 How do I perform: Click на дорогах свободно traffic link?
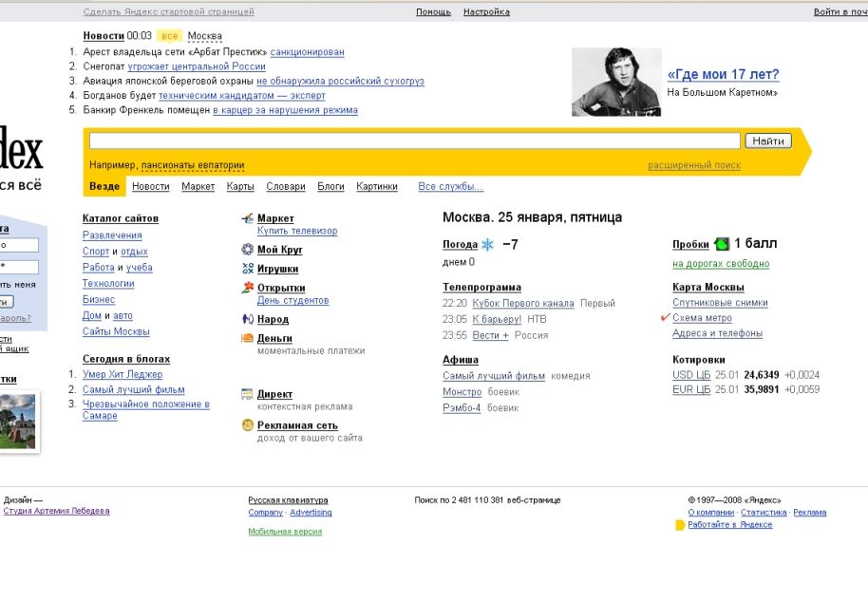(721, 264)
